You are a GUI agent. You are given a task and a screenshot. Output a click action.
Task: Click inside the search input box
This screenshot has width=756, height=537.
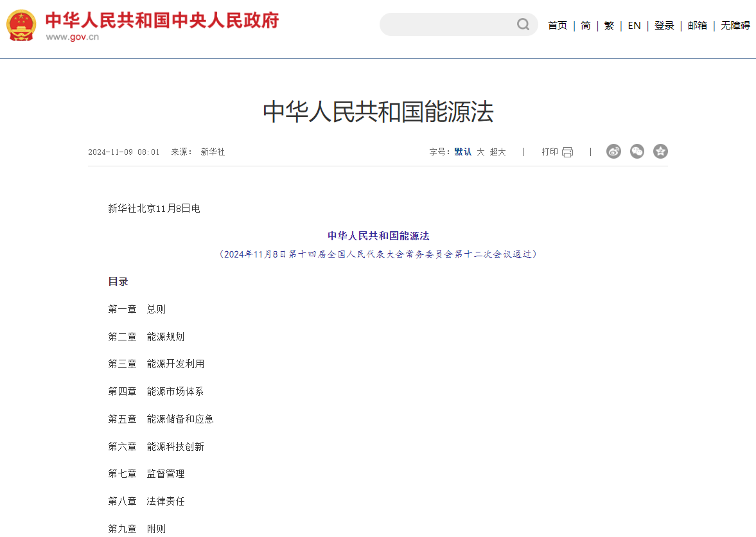click(x=450, y=24)
